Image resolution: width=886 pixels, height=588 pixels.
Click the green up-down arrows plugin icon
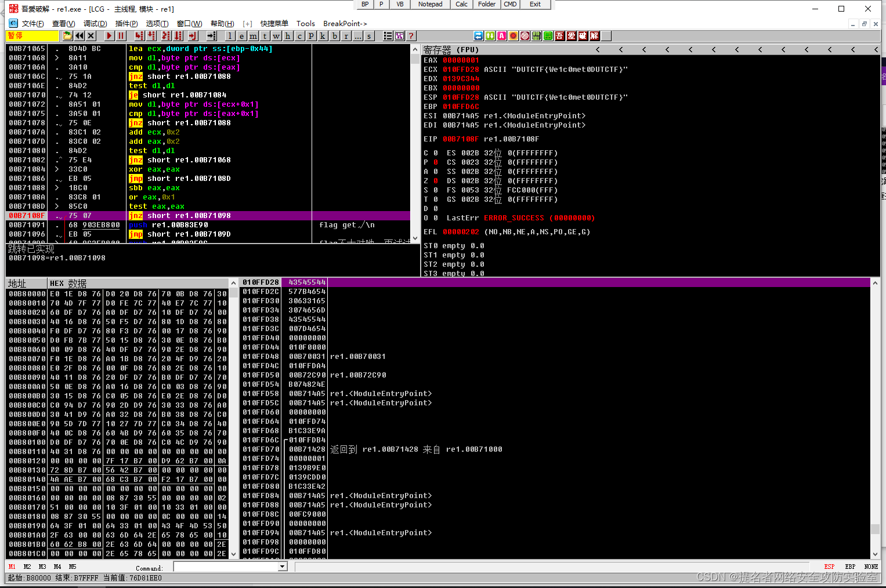coord(490,36)
